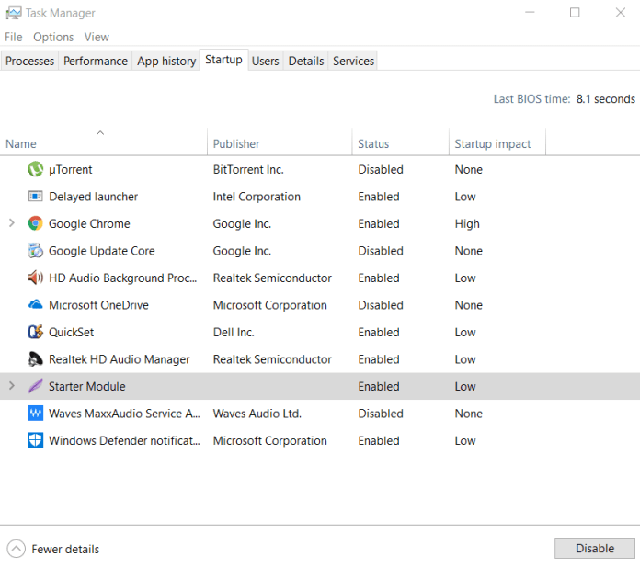Switch to the Details tab
640x568 pixels.
point(306,61)
